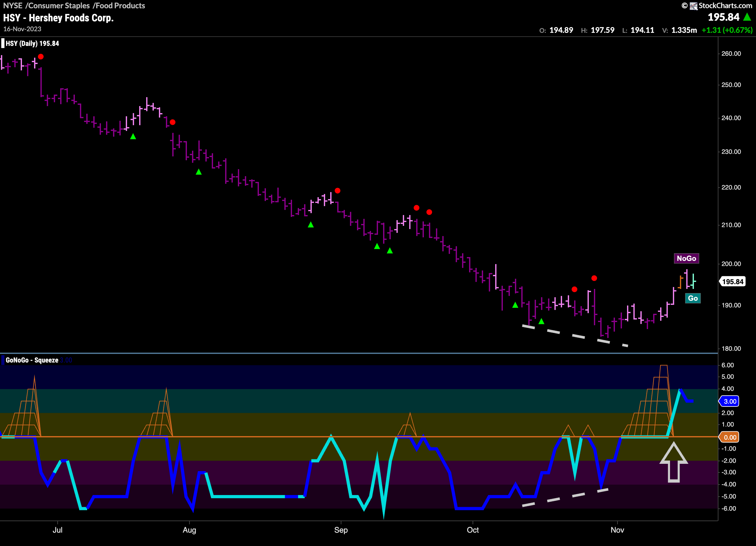The width and height of the screenshot is (756, 546).
Task: Click the green up-arrow beside 195.84 in header
Action: pyautogui.click(x=747, y=17)
